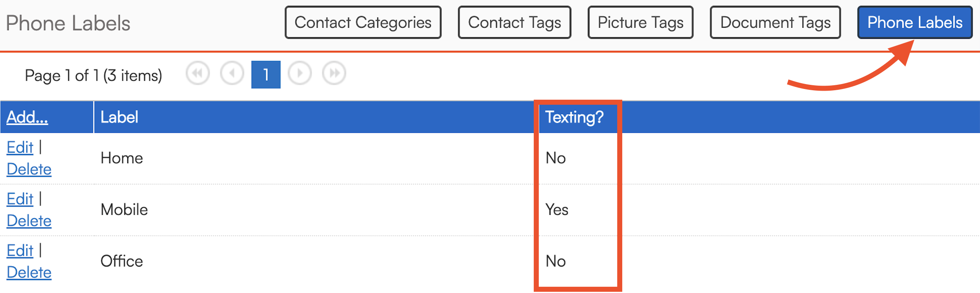Click the Add... link in table header
The image size is (980, 293).
[27, 117]
